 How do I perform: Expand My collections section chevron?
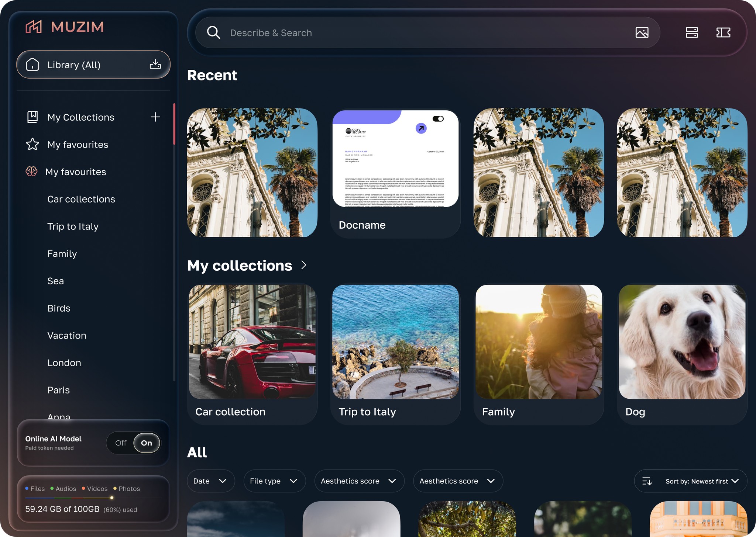(304, 265)
